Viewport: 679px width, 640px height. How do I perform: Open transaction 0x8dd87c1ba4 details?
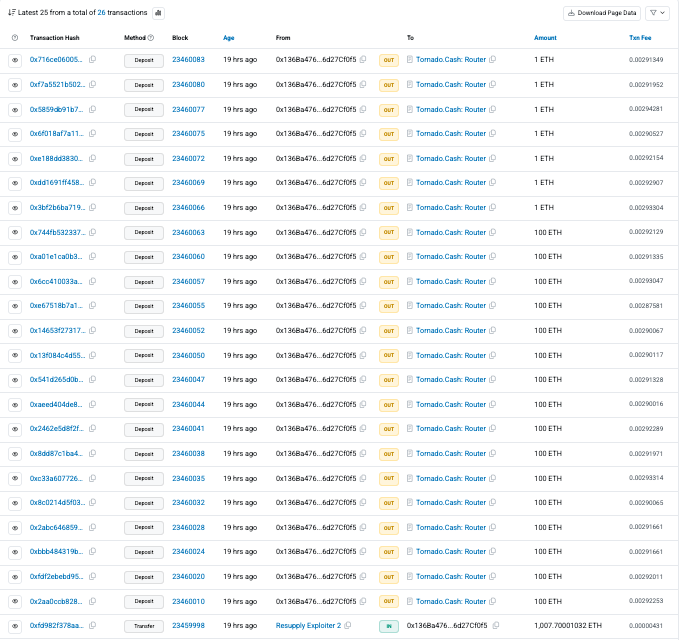[56, 453]
